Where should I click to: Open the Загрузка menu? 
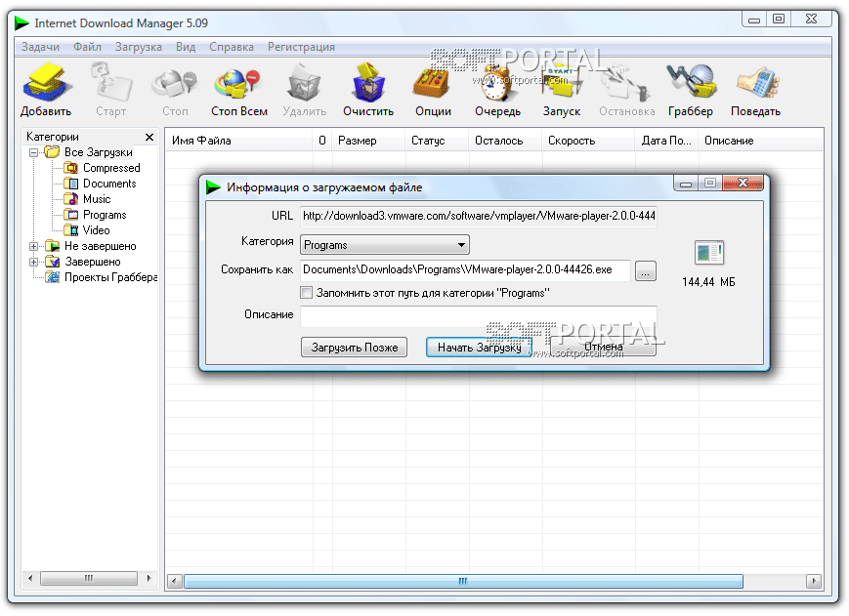[138, 47]
